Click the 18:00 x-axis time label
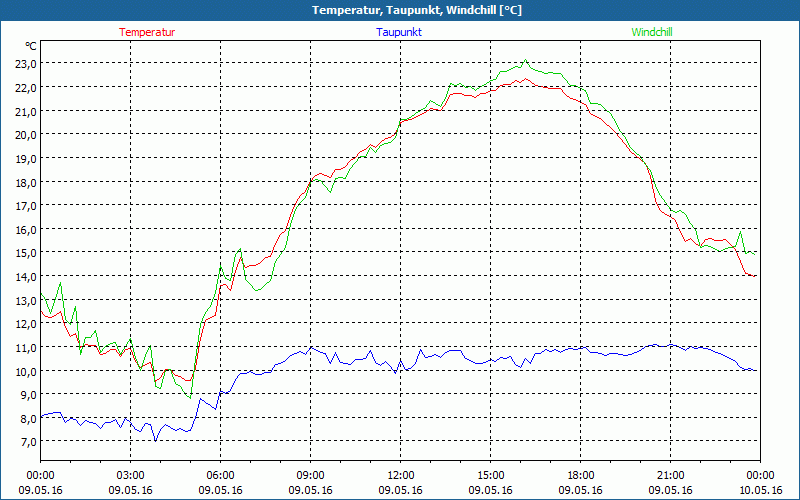 pos(581,476)
